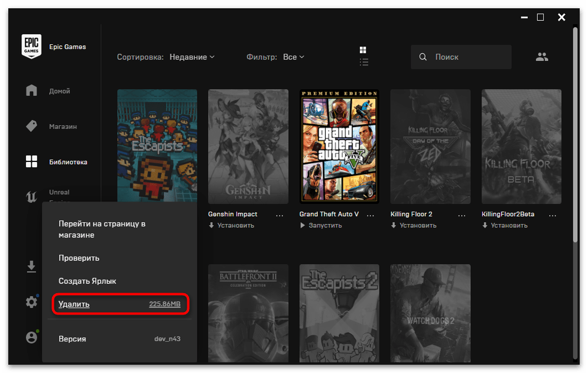Click the library vertical scrollbar
This screenshot has width=588, height=373.
tap(575, 135)
